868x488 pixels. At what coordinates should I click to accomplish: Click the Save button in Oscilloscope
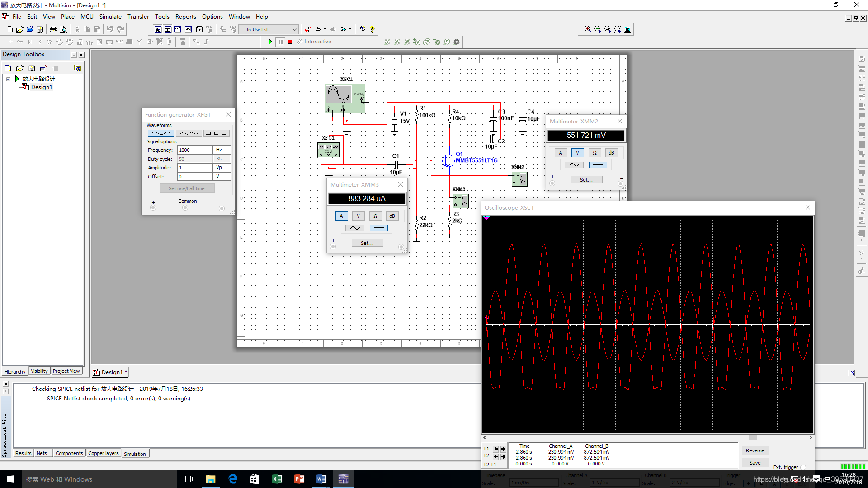coord(754,462)
